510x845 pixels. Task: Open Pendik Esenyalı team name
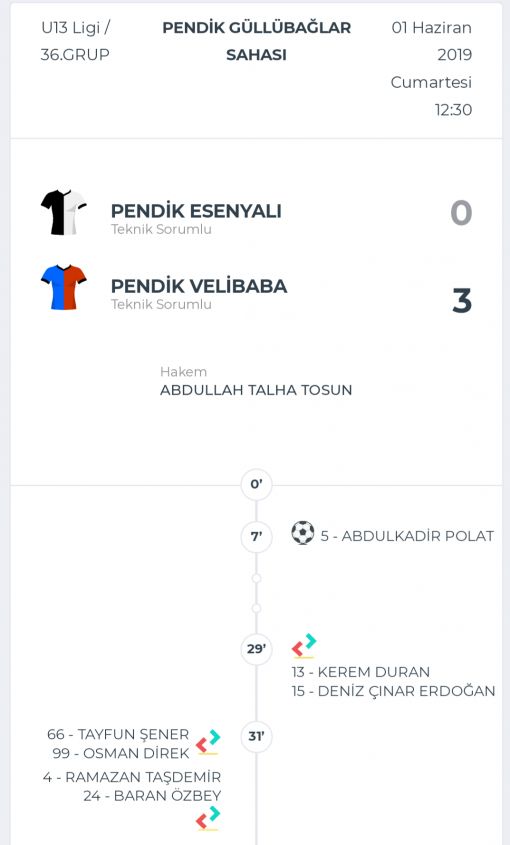click(196, 211)
